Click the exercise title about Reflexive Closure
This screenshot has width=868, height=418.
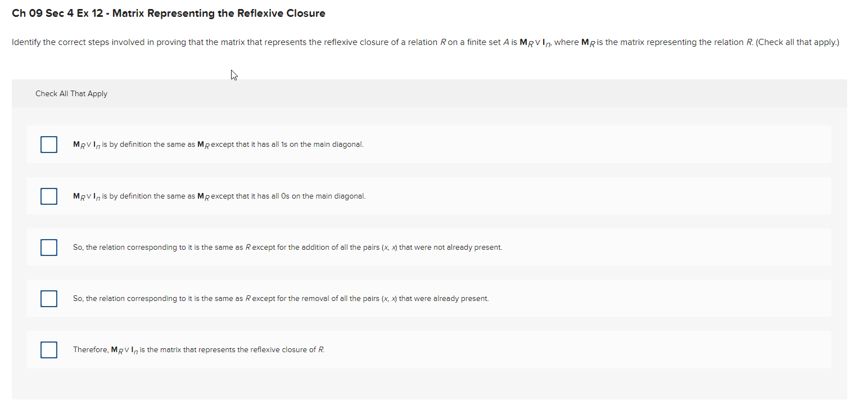(168, 13)
